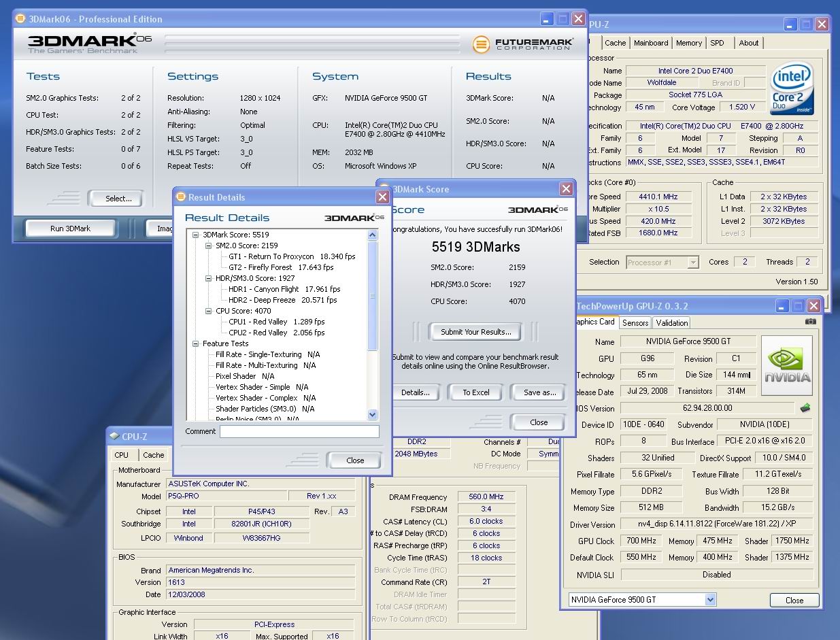The width and height of the screenshot is (840, 640).
Task: Select the top CPU-Z Cache tab
Action: pyautogui.click(x=615, y=43)
